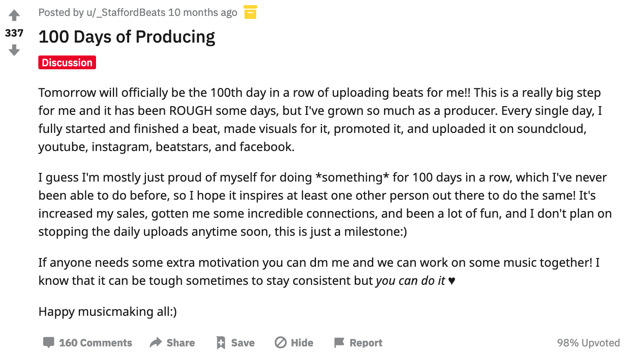Viewport: 632px width, 364px height.
Task: Click the bookmark save icon
Action: 221,342
